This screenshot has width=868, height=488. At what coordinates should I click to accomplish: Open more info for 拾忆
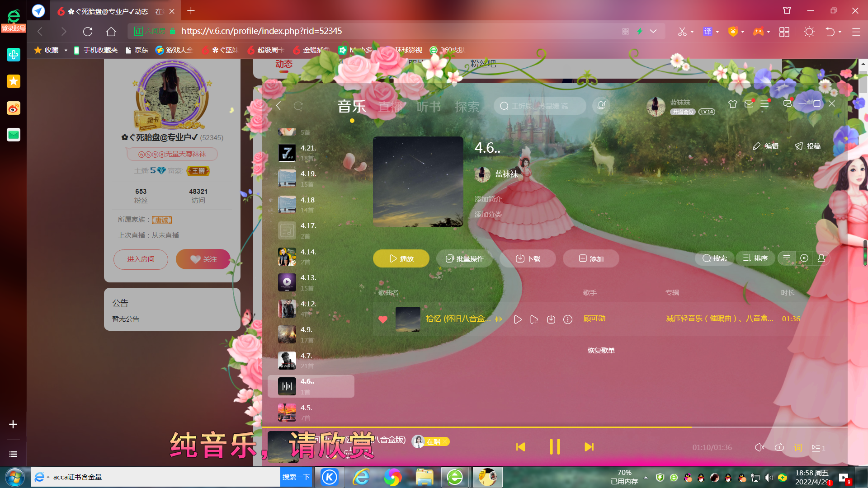pyautogui.click(x=568, y=319)
